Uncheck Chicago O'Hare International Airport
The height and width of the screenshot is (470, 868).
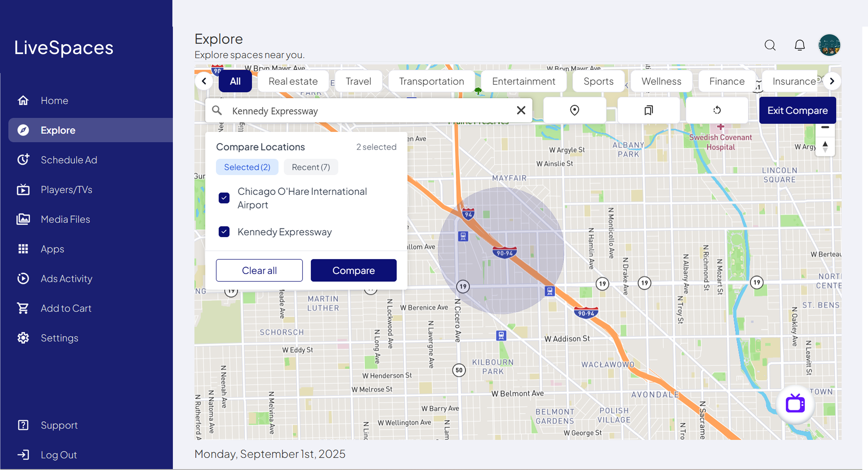click(224, 198)
